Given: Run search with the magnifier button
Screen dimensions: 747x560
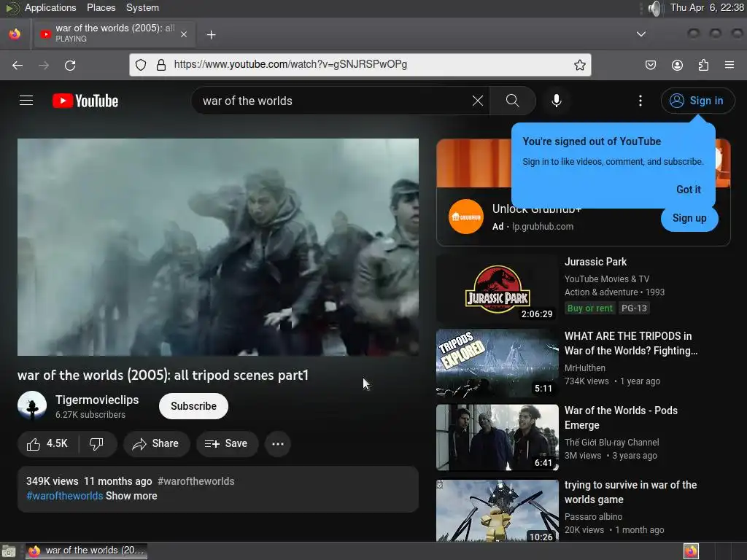Looking at the screenshot, I should coord(513,101).
